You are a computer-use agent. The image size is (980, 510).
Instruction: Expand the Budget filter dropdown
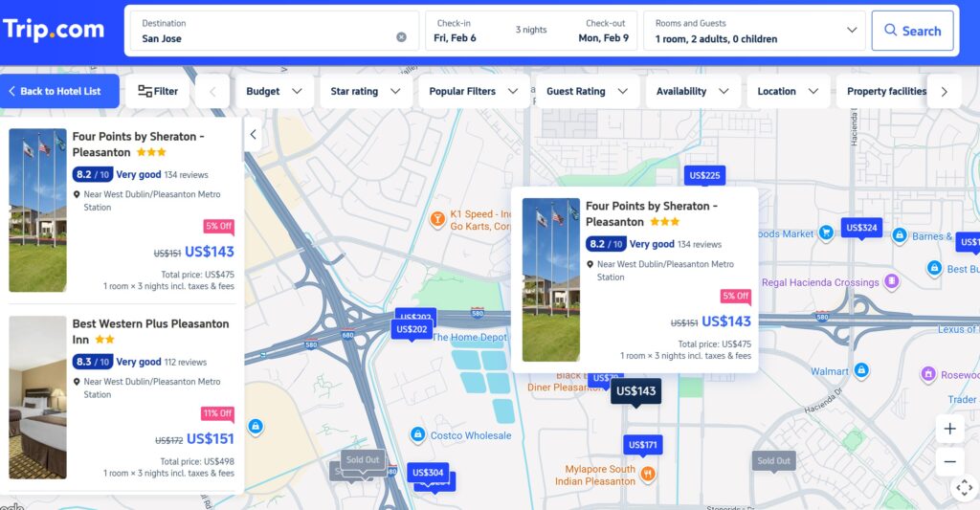274,91
